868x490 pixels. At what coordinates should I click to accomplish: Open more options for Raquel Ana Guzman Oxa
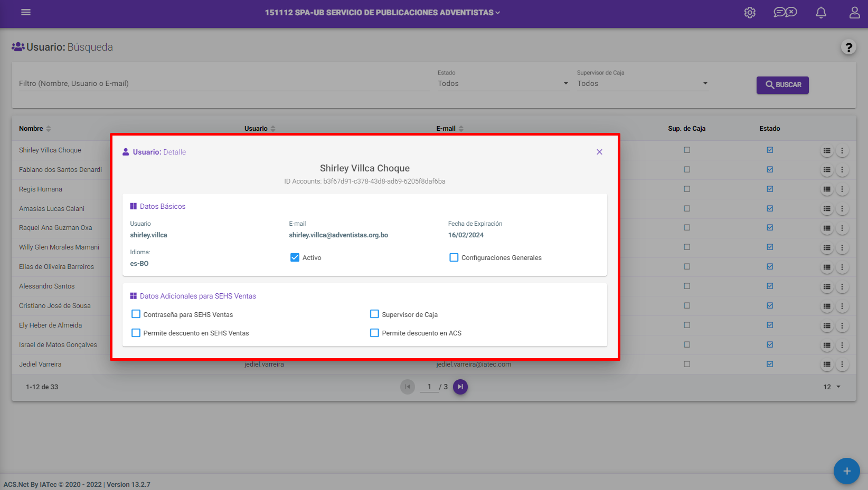point(842,228)
